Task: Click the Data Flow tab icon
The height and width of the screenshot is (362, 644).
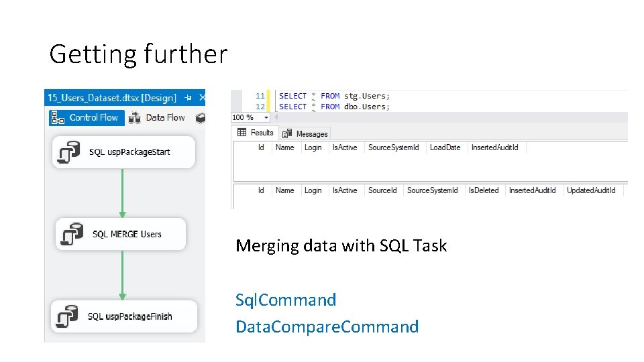Action: (x=134, y=118)
